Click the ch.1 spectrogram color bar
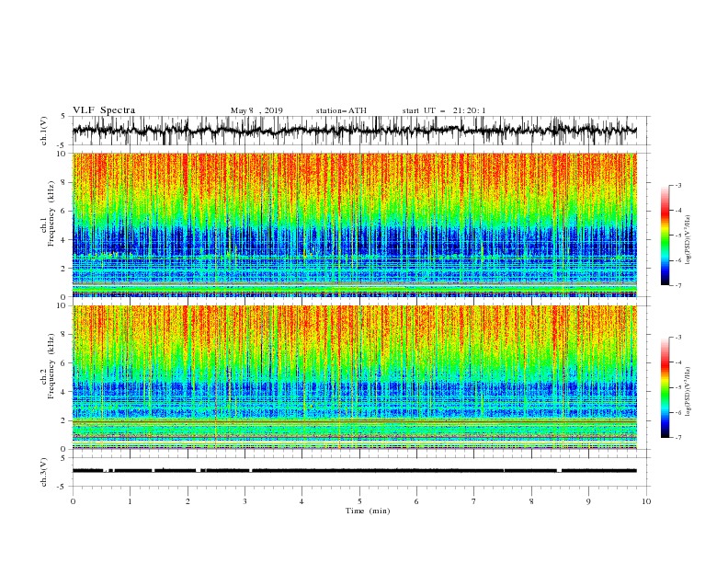728x563 pixels. tap(665, 236)
